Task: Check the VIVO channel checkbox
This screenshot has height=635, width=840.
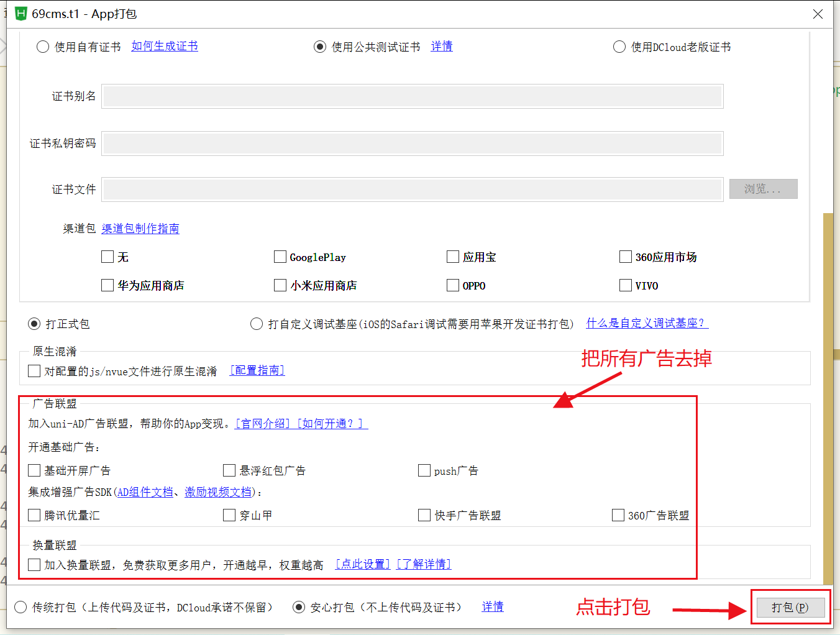Action: [626, 285]
